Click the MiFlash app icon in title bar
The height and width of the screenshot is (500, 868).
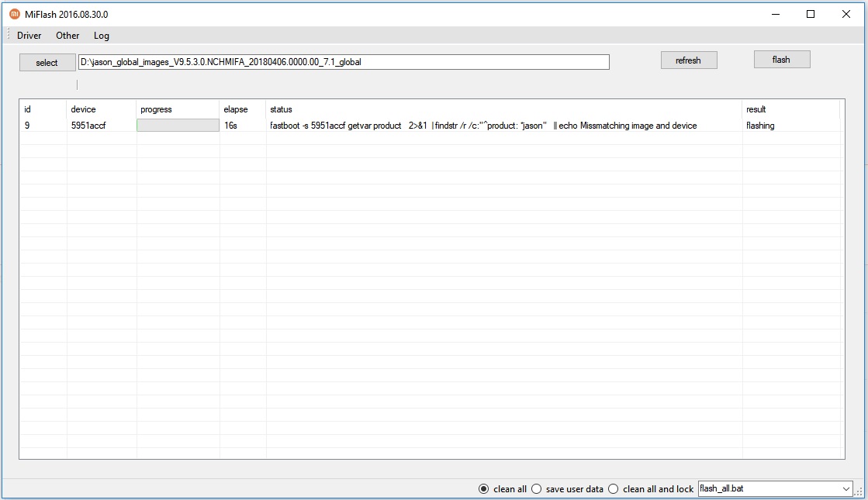click(x=14, y=14)
